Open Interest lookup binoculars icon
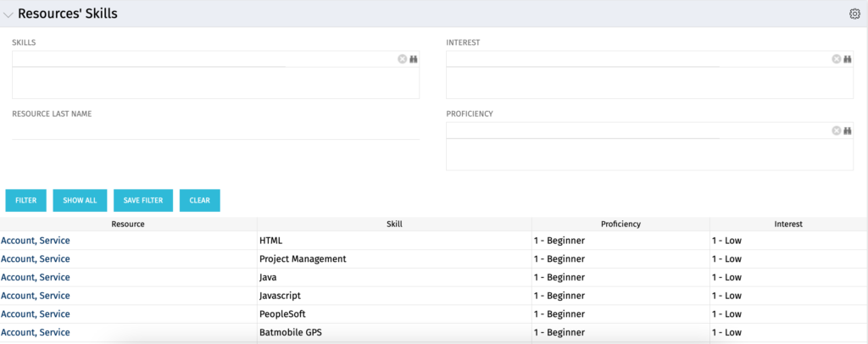This screenshot has width=868, height=344. point(847,59)
